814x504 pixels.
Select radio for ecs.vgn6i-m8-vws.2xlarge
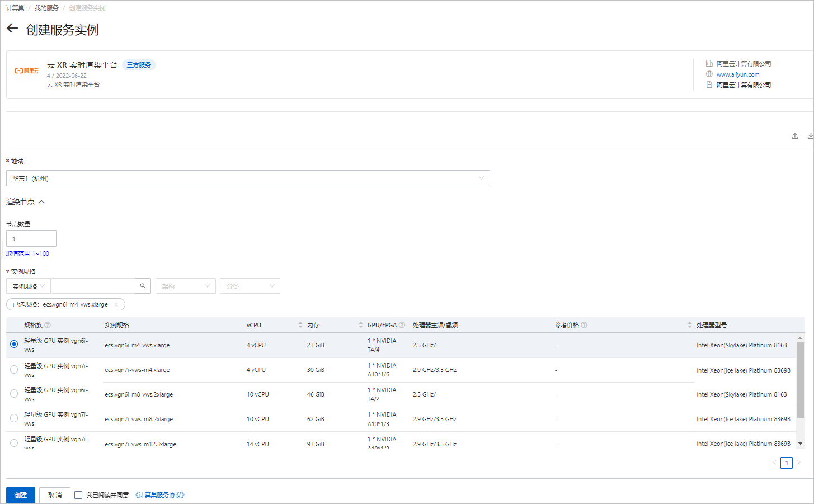[x=14, y=394]
